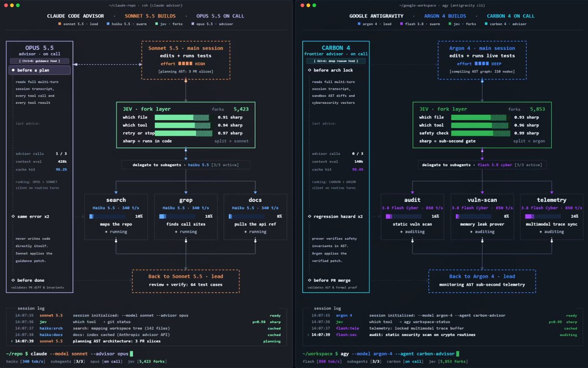Open the Sonnet 5.5 main session box
Screen dimensions: 588x368
186,60
